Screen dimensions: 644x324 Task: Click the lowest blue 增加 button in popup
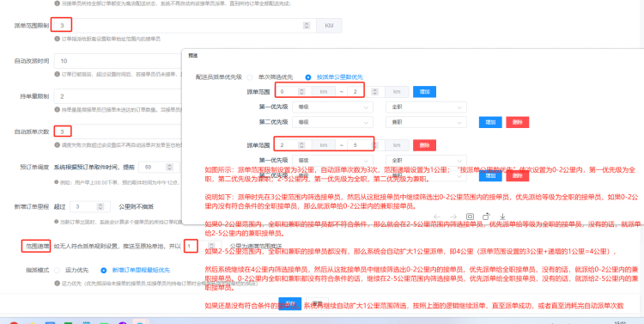[490, 175]
